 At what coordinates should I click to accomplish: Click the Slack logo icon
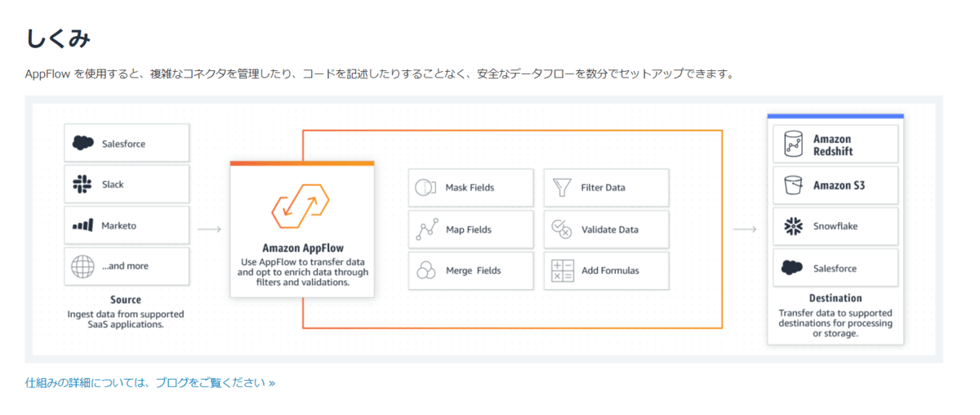[82, 185]
